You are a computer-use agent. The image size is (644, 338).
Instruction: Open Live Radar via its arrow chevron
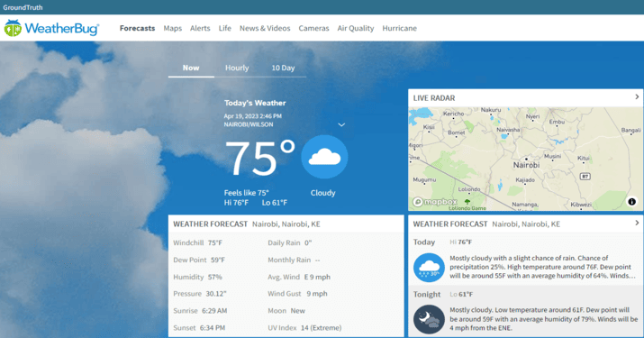637,97
